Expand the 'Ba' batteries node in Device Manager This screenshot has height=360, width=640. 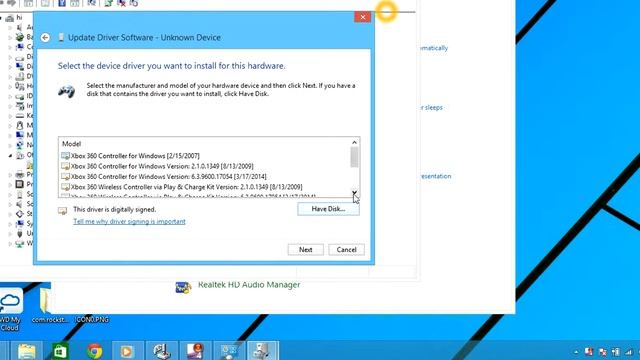click(10, 37)
